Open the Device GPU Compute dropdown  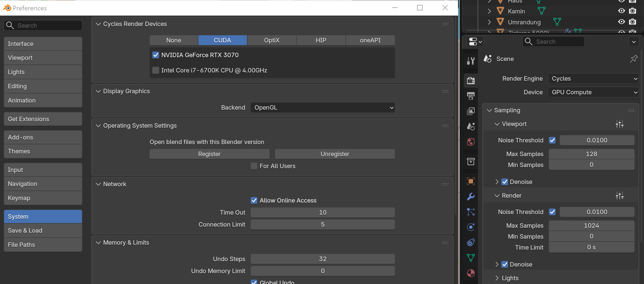tap(593, 92)
